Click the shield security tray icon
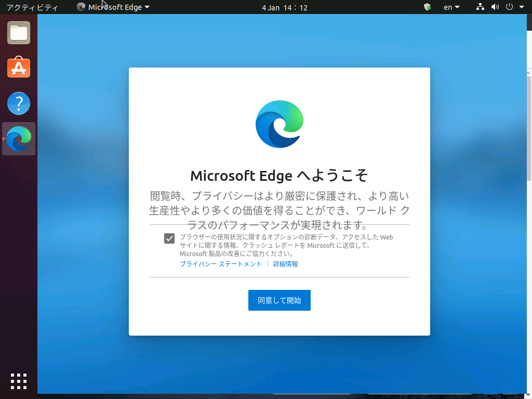The width and height of the screenshot is (532, 399). coord(428,7)
